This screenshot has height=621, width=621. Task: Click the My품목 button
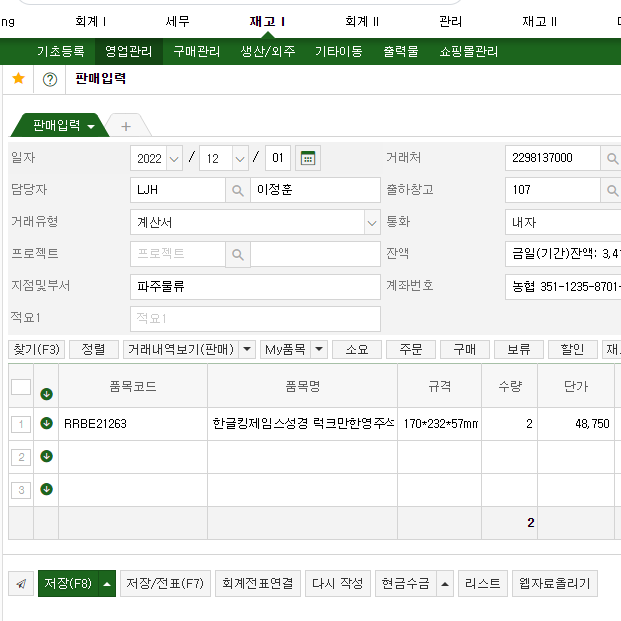coord(285,349)
